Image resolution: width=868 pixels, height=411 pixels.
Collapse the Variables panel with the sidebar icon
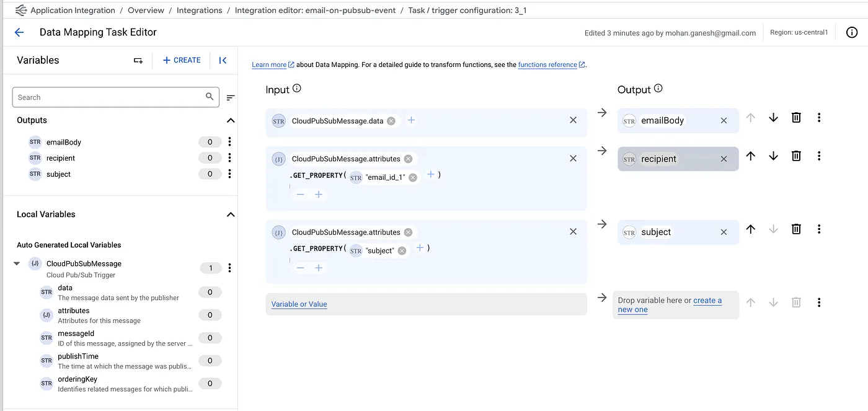pyautogui.click(x=223, y=60)
